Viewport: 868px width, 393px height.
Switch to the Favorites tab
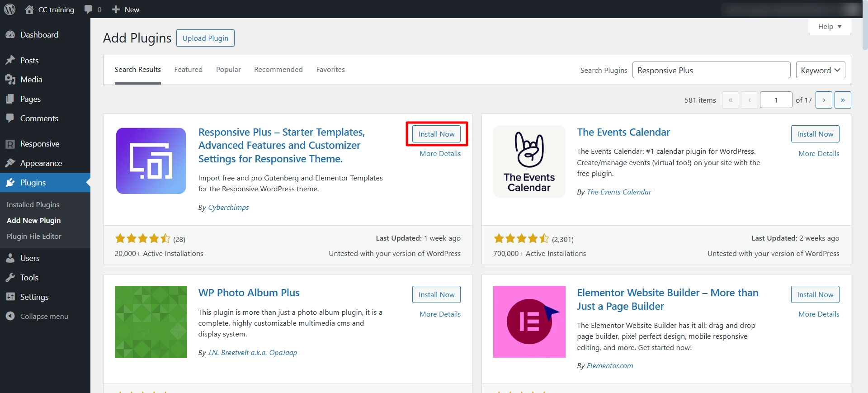click(x=330, y=70)
